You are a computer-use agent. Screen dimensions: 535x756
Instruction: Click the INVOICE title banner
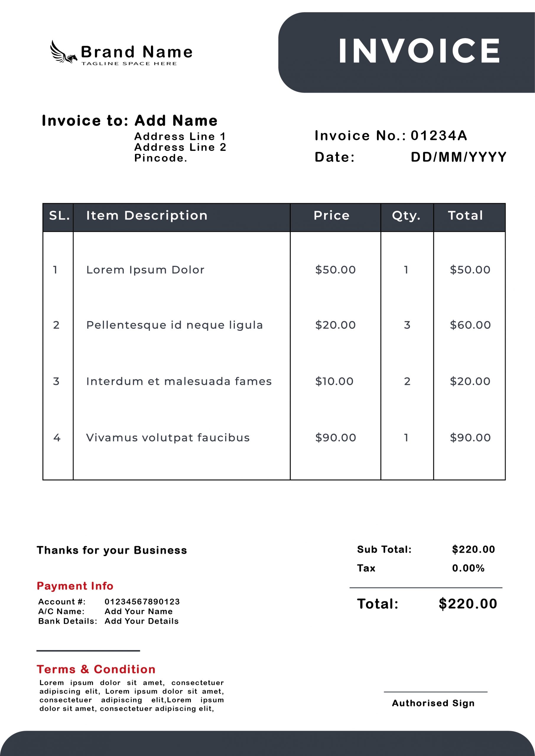point(419,51)
